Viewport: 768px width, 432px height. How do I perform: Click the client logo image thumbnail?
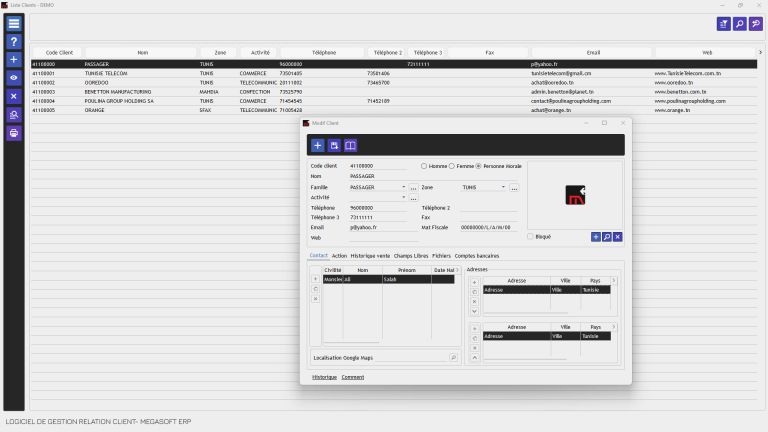tap(575, 195)
